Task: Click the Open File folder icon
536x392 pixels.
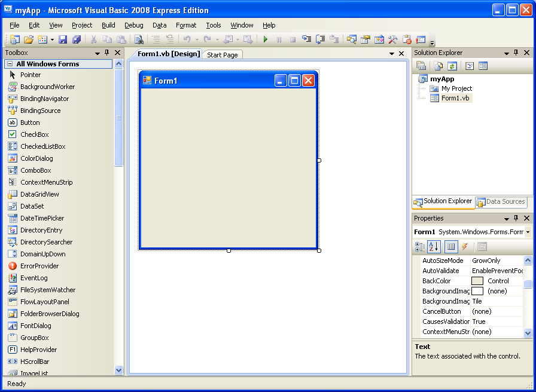Action: (29, 39)
